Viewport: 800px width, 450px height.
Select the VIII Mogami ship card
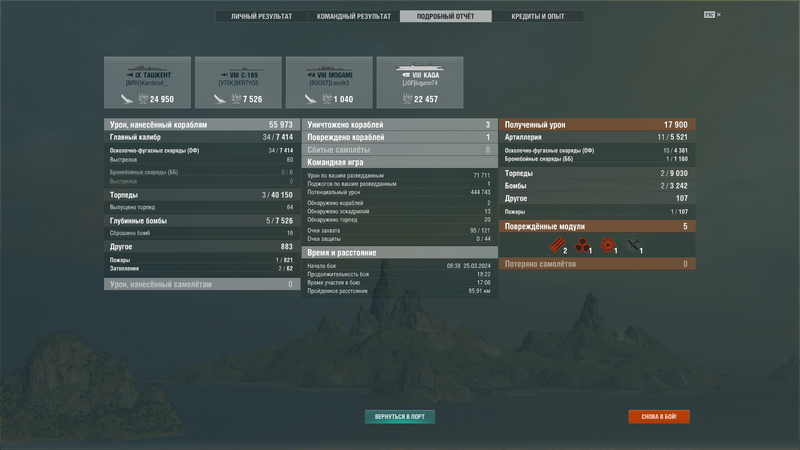coord(328,82)
